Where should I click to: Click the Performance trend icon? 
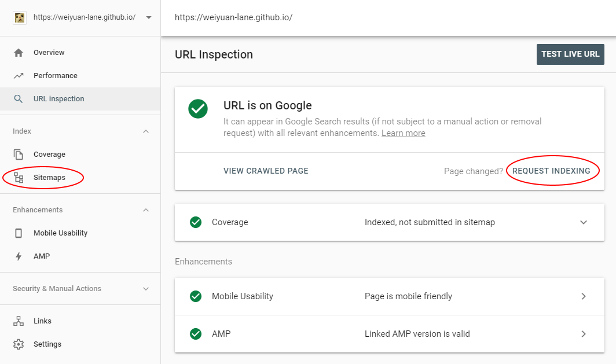19,76
